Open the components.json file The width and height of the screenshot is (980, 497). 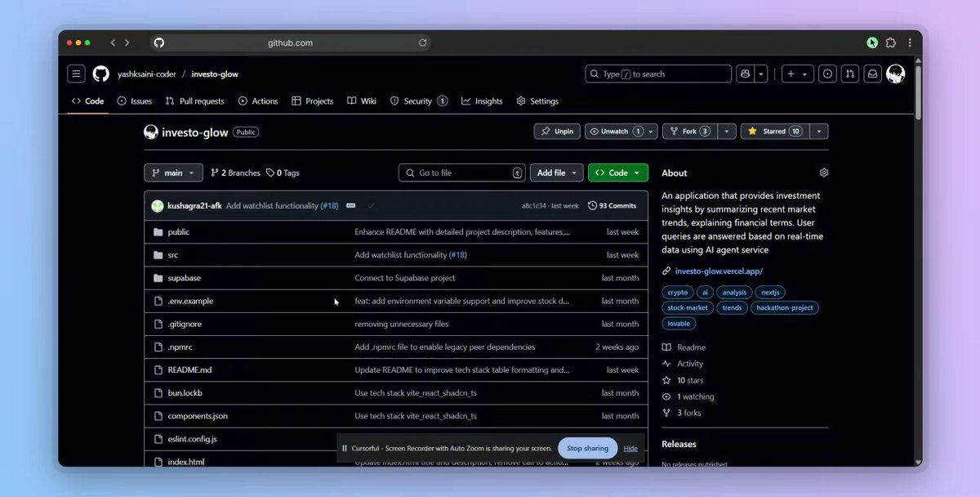point(198,415)
